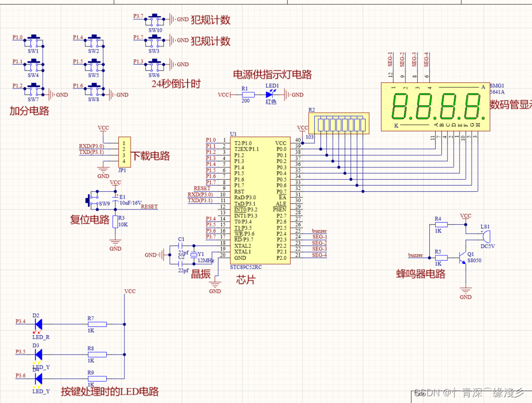Screen dimensions: 532x403
Task: Select pushbutton switch SW2 symbol
Action: tap(94, 41)
